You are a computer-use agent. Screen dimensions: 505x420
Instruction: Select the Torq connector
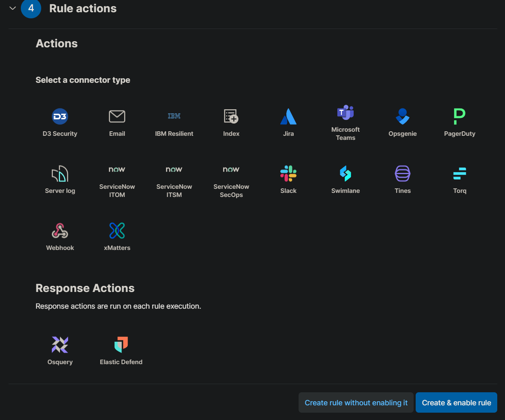click(460, 179)
